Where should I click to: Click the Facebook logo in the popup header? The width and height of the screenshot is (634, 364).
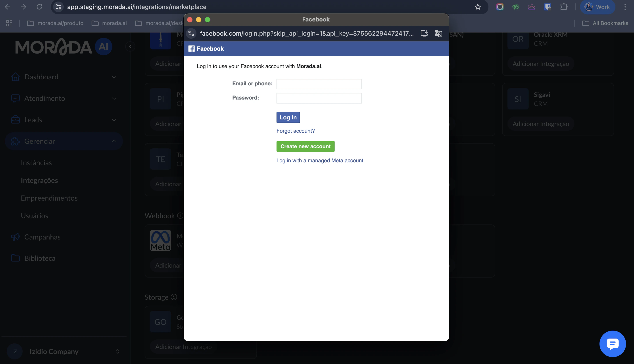(x=192, y=48)
